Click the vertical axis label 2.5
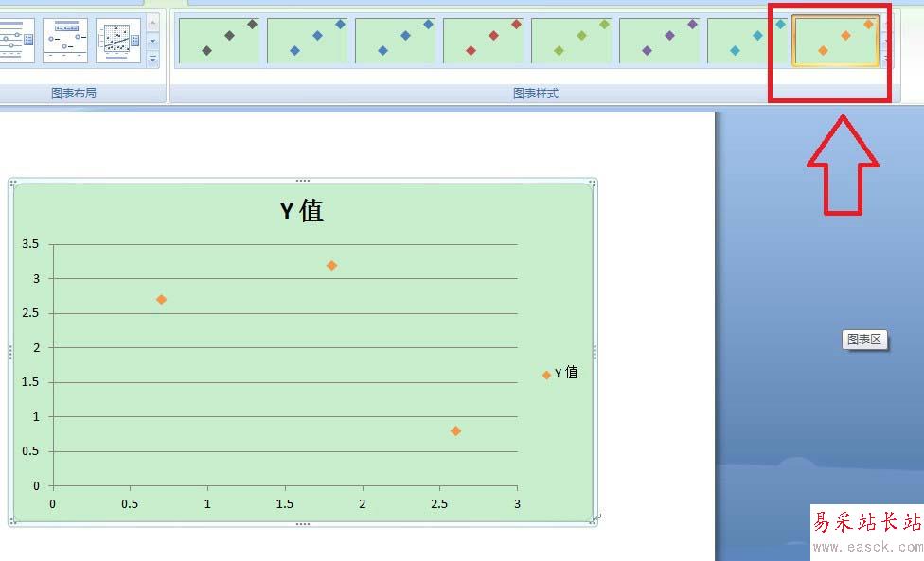 pos(30,312)
